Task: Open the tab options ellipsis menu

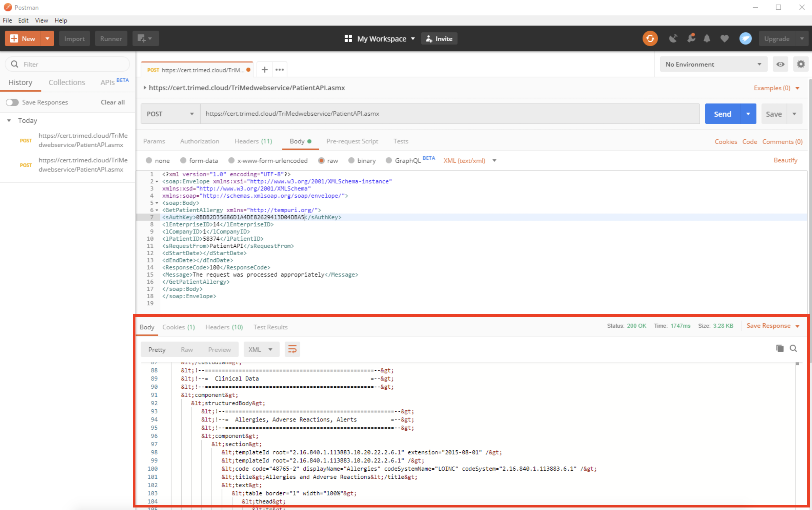Action: (279, 70)
